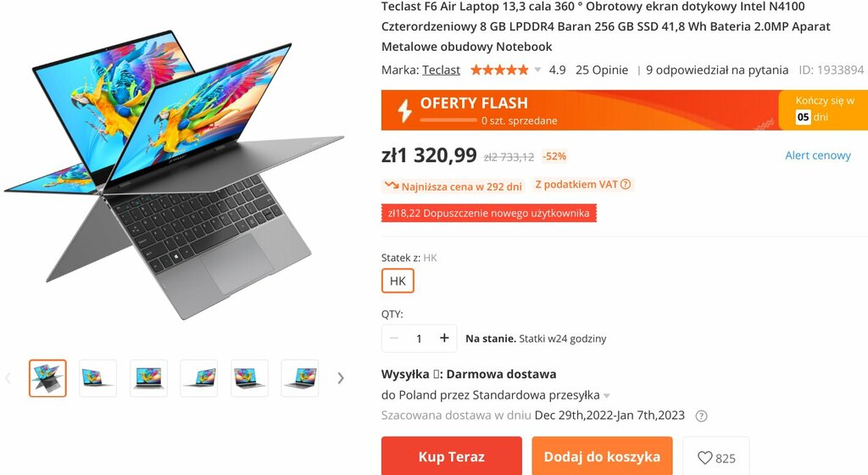Show previous thumbnails with left chevron
868x475 pixels.
(8, 378)
